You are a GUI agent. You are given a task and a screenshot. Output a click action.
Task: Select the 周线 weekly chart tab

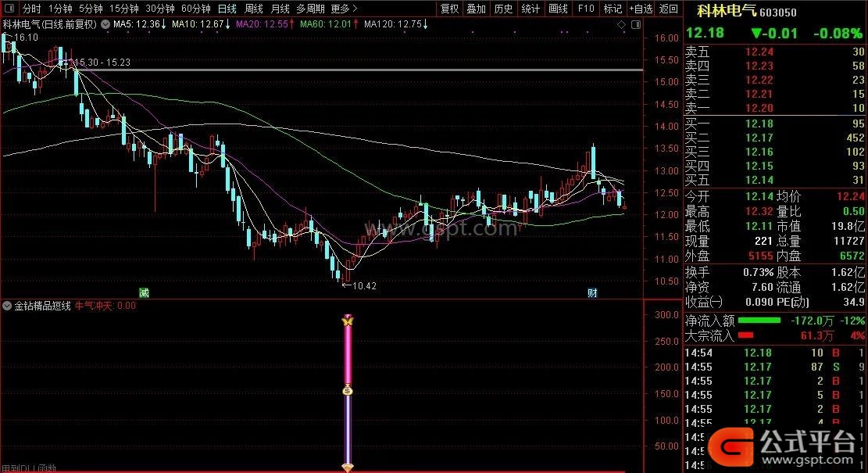click(x=254, y=9)
